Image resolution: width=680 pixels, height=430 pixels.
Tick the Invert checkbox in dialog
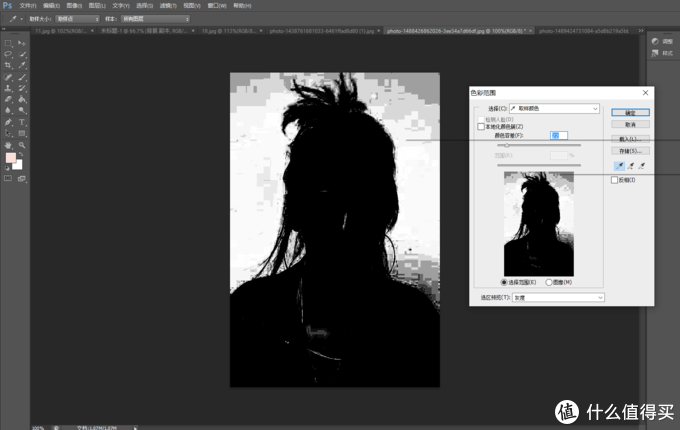pos(614,180)
